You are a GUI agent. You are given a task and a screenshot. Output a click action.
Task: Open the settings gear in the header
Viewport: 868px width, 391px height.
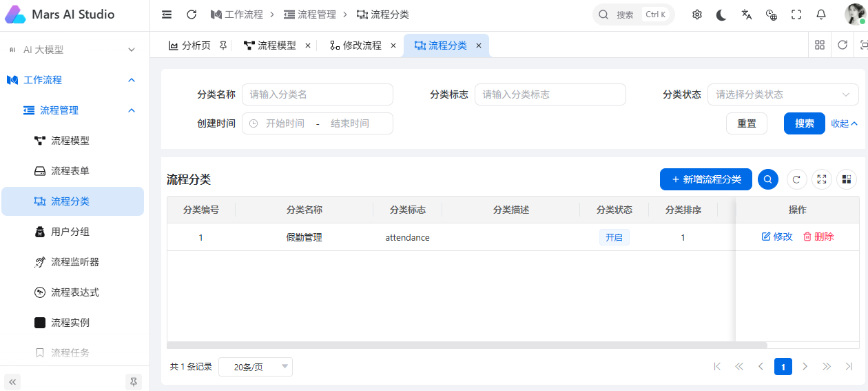click(697, 14)
